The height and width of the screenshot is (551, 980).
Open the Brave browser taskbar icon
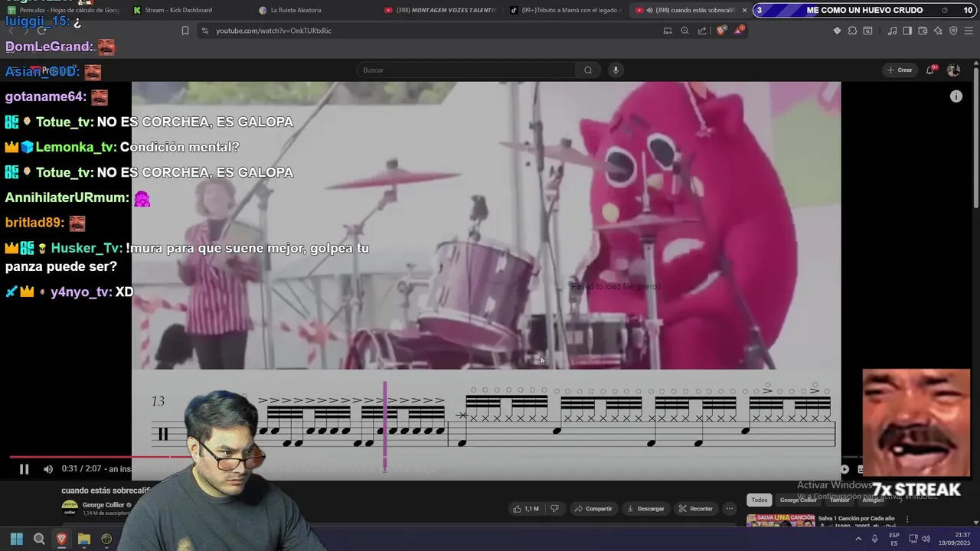61,539
